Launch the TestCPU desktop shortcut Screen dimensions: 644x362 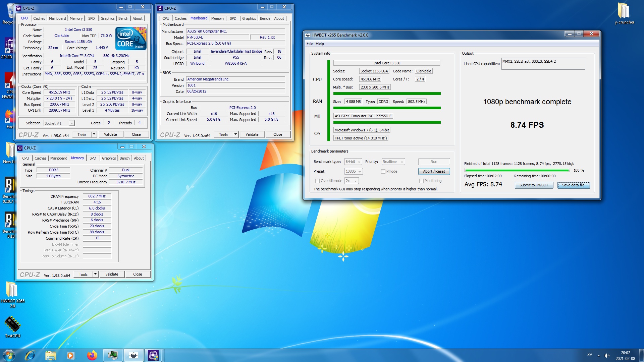pyautogui.click(x=12, y=327)
